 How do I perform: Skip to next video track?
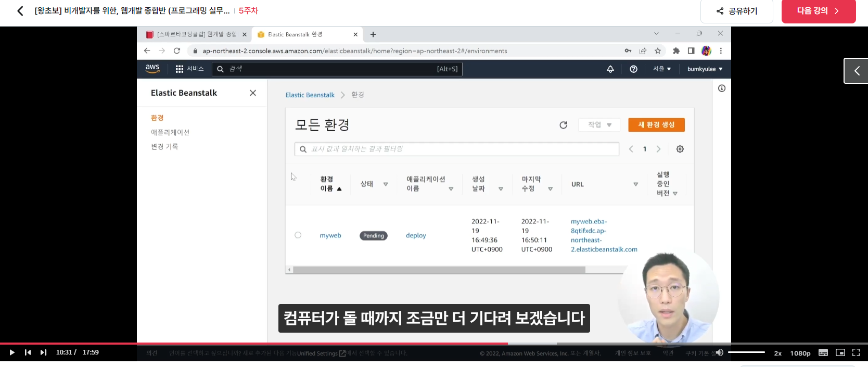click(44, 352)
